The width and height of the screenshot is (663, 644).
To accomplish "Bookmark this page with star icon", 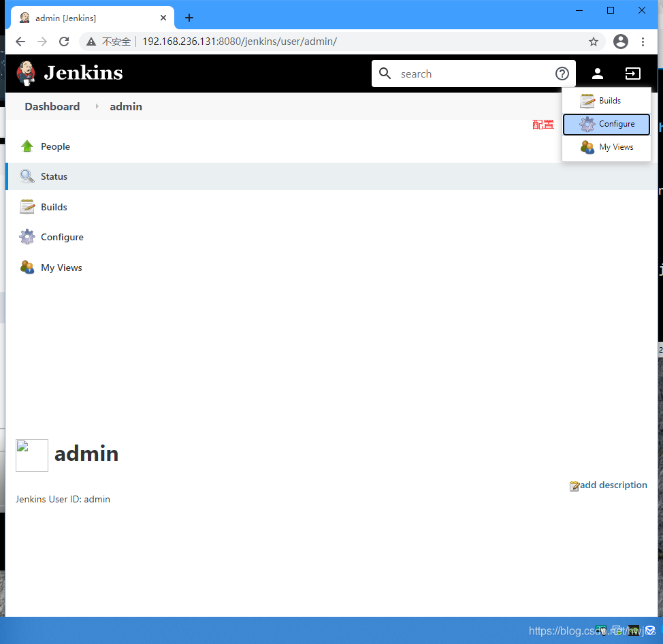I will 594,42.
